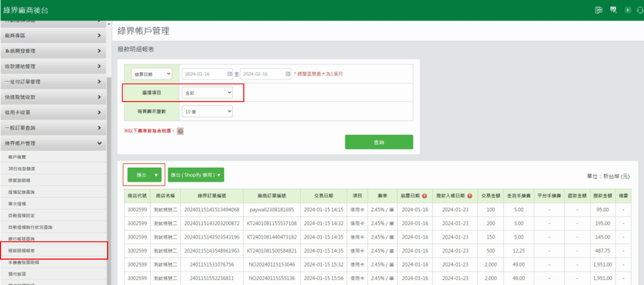This screenshot has height=285, width=644.
Task: Expand the 信用卡收單 sidebar menu
Action: 53,112
